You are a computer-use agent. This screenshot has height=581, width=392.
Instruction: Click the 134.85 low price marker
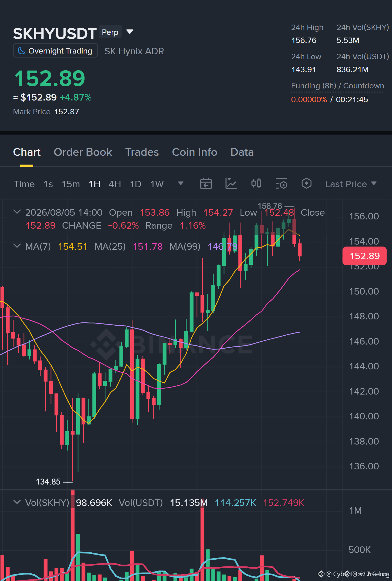48,482
